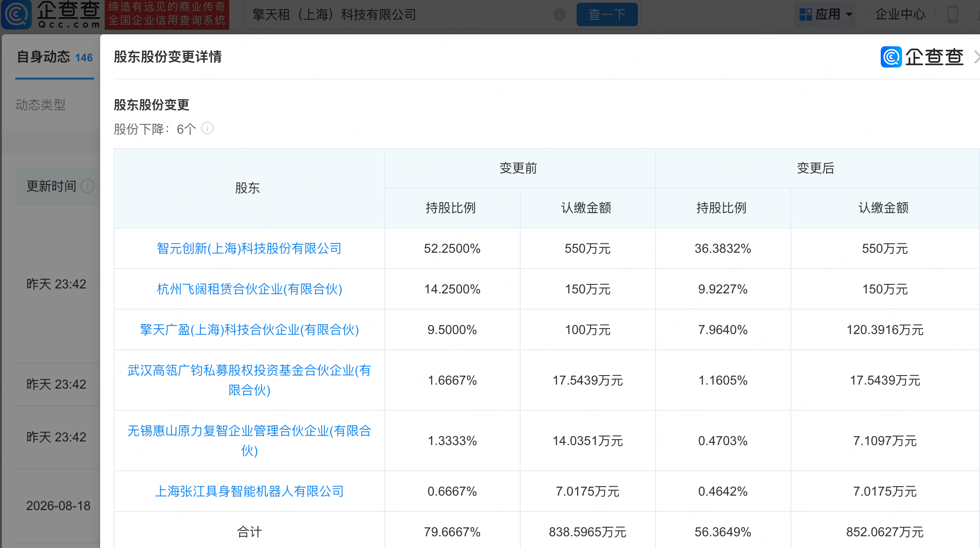This screenshot has height=548, width=980.
Task: Click the Qcc.com logo icon top-left
Action: point(16,14)
